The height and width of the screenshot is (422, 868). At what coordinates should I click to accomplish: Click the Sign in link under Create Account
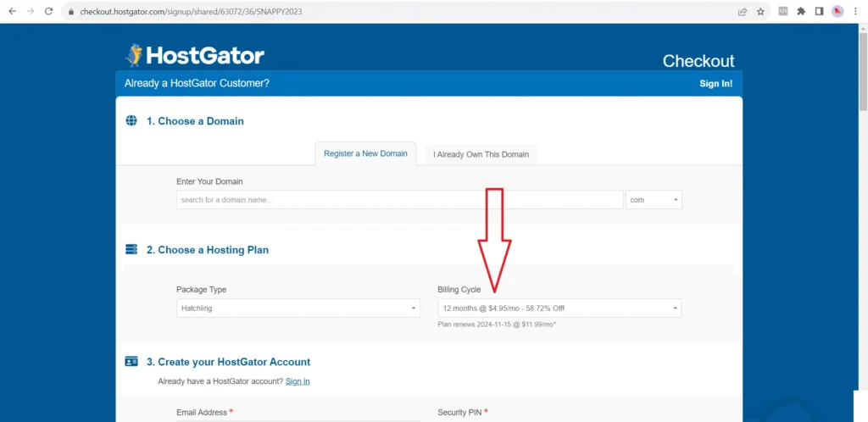pos(298,381)
